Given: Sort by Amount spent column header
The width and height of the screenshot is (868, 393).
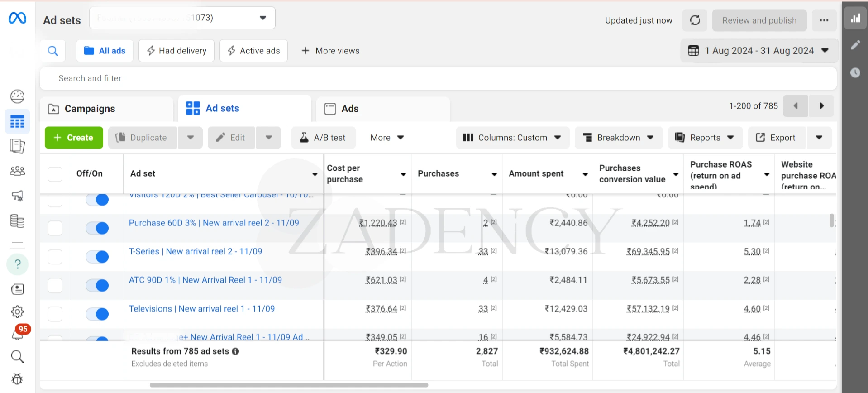Looking at the screenshot, I should [x=536, y=173].
